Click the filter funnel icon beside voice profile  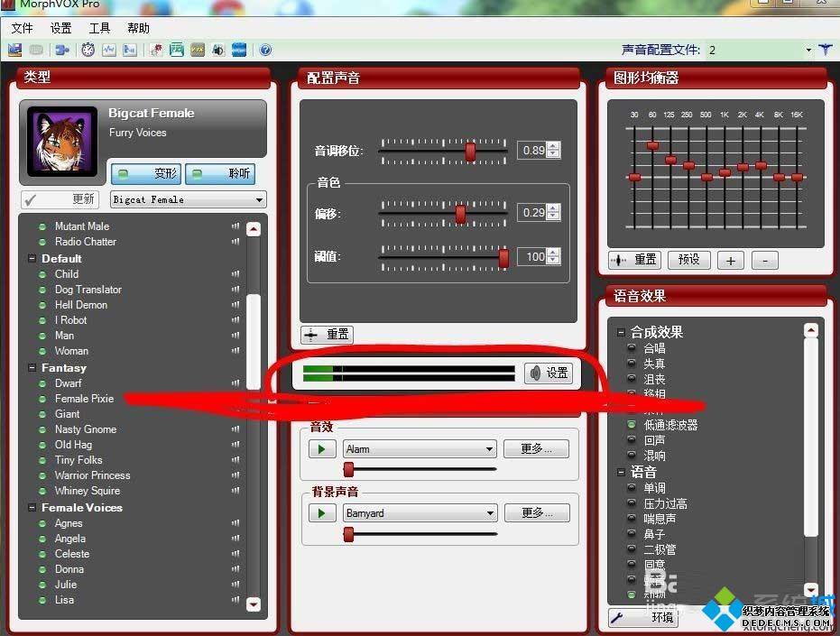(826, 50)
